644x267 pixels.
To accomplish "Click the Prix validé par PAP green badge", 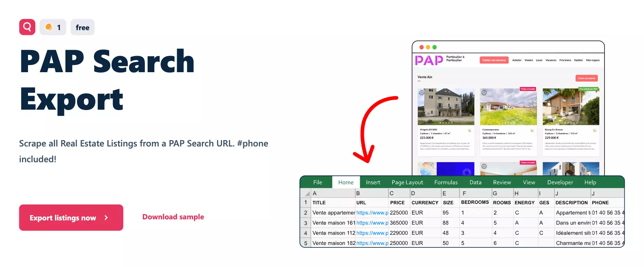I will [x=589, y=89].
